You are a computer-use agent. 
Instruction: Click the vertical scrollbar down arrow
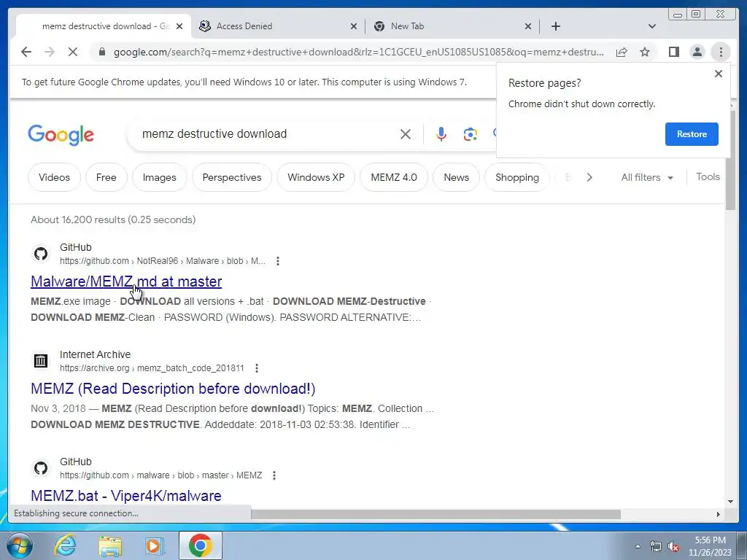pyautogui.click(x=731, y=502)
